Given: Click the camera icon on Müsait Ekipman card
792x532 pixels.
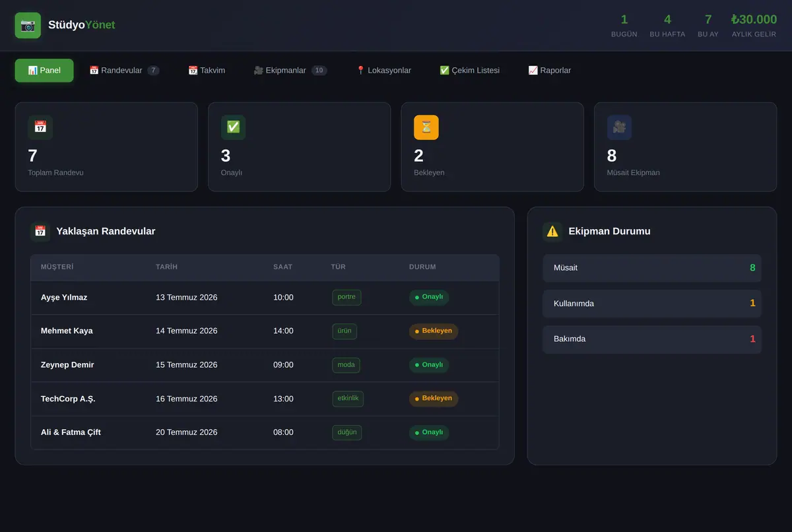Looking at the screenshot, I should 620,127.
